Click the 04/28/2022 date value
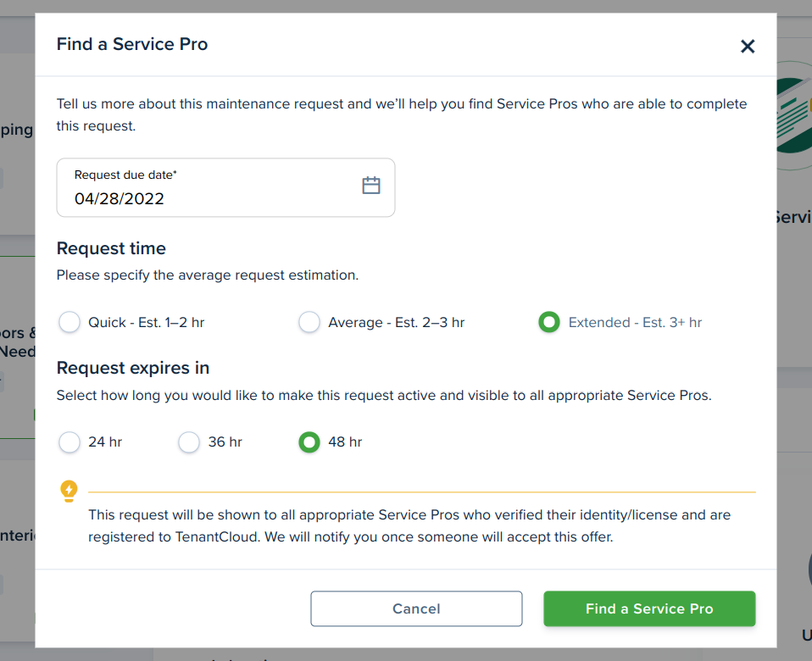 [120, 199]
